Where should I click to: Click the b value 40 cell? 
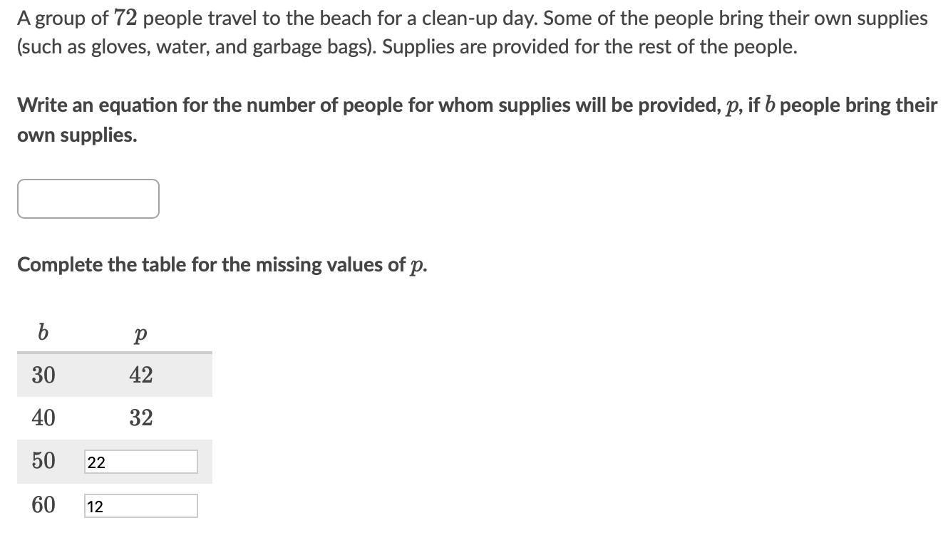(x=43, y=418)
